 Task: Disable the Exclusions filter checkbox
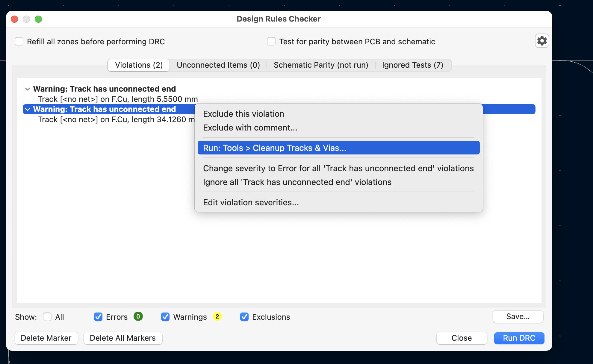point(244,317)
